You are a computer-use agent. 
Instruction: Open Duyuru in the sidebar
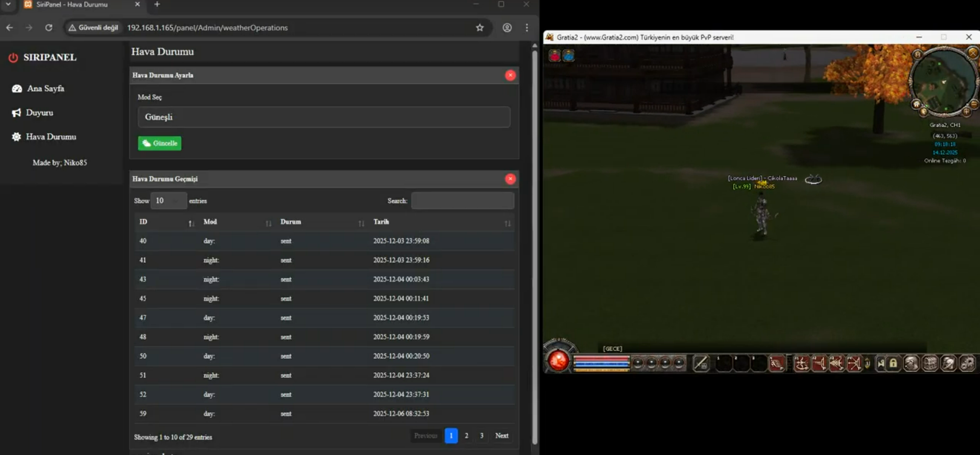tap(33, 112)
